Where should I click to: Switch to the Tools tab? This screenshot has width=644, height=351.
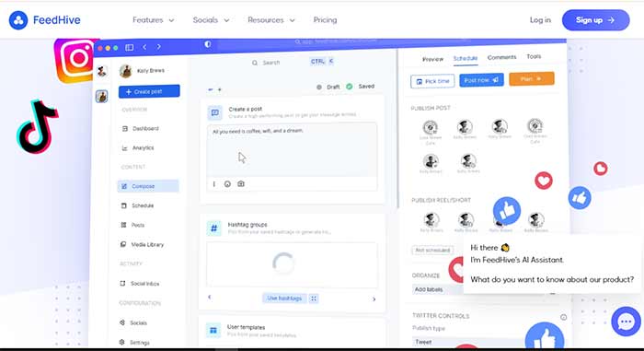point(534,56)
